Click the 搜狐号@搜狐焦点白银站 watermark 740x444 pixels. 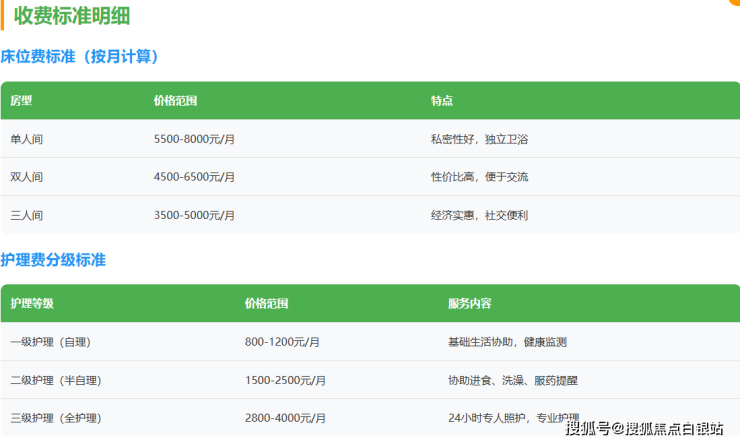(644, 429)
